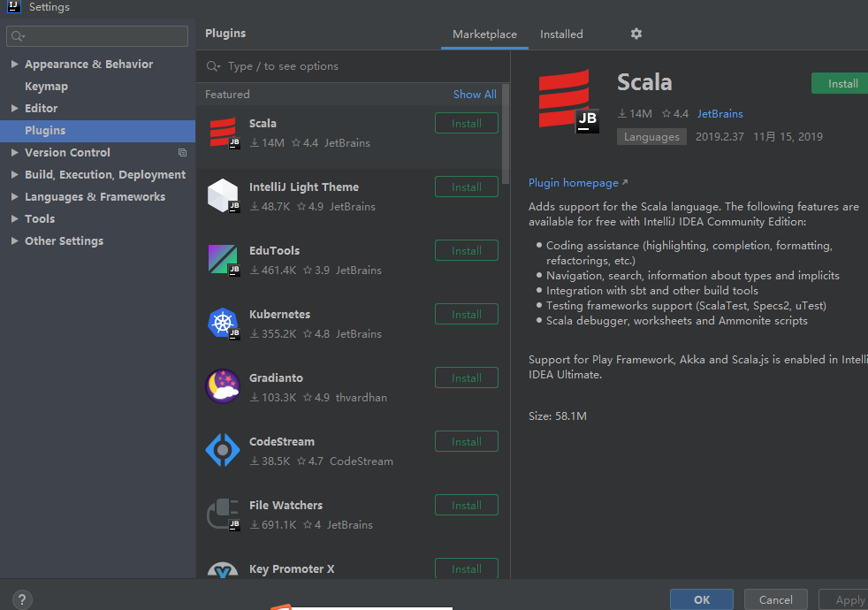Switch to the Marketplace tab
This screenshot has width=868, height=610.
pyautogui.click(x=484, y=34)
